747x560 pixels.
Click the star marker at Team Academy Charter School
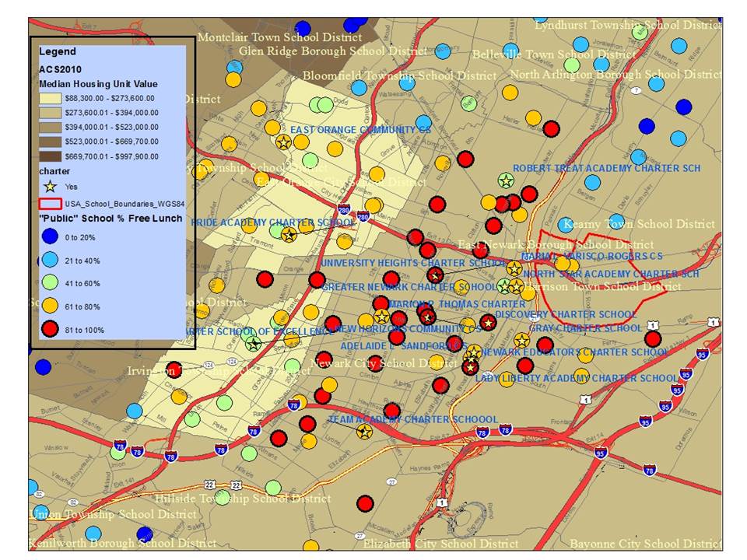pyautogui.click(x=363, y=432)
